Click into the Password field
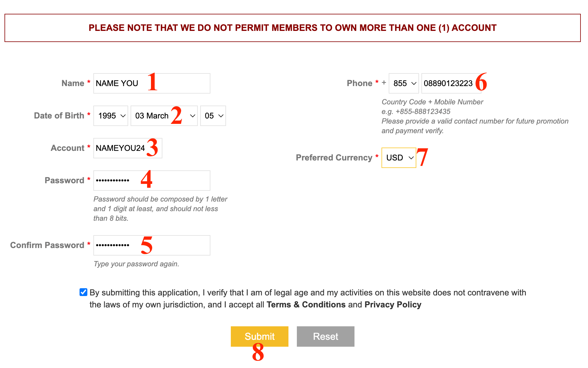 point(152,181)
